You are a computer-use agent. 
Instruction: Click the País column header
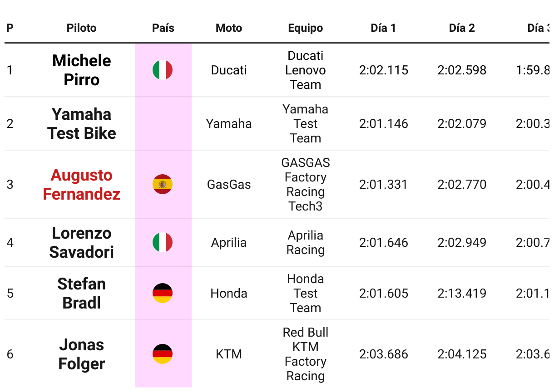click(163, 28)
